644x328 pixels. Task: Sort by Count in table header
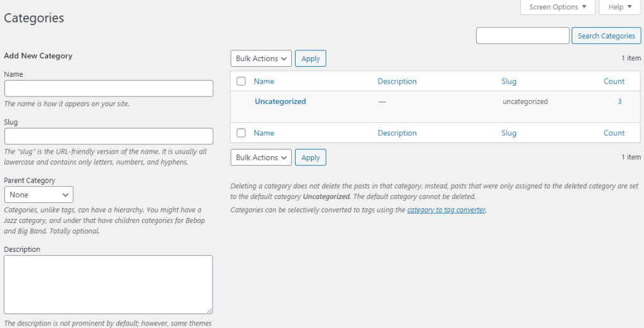point(614,81)
